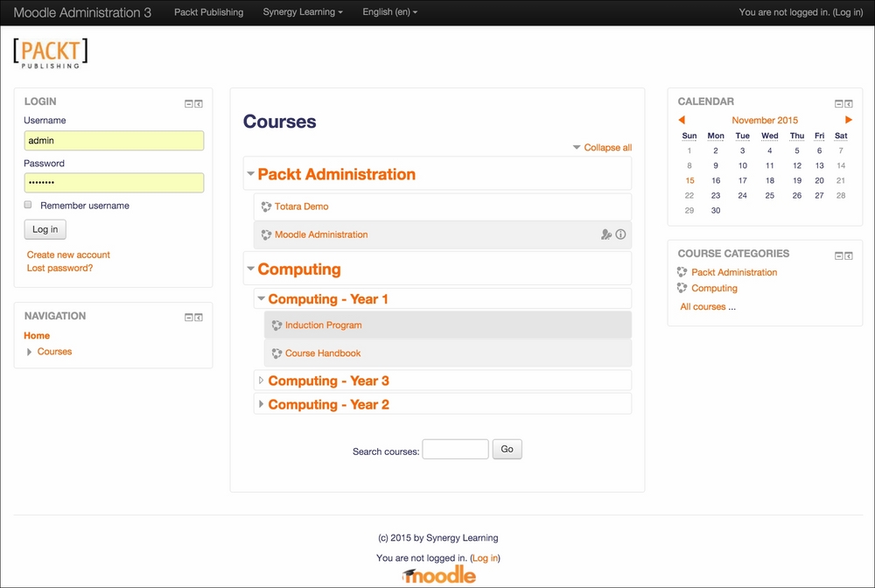Open Lost password? link

point(59,269)
